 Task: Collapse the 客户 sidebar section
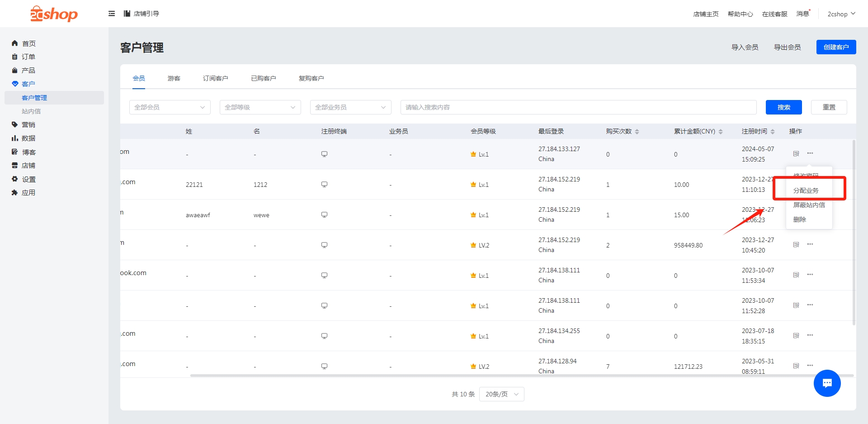pos(28,84)
